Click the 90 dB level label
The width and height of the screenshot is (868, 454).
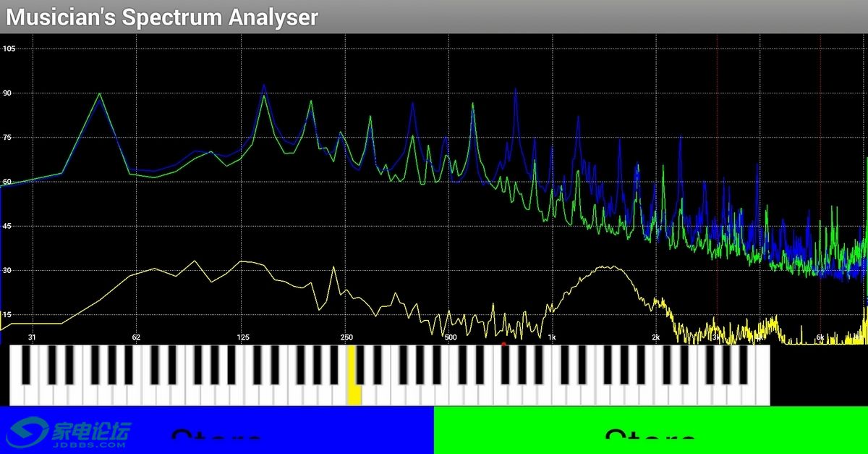9,93
